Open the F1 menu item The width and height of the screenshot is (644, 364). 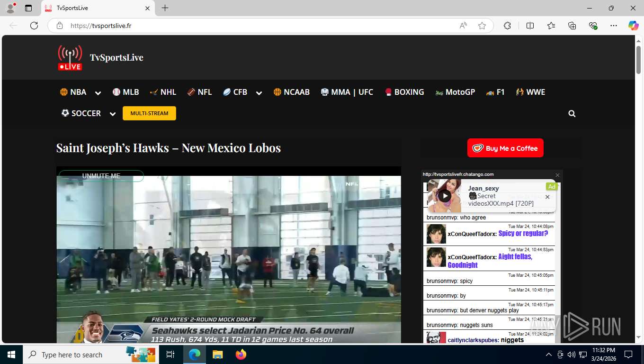[495, 92]
